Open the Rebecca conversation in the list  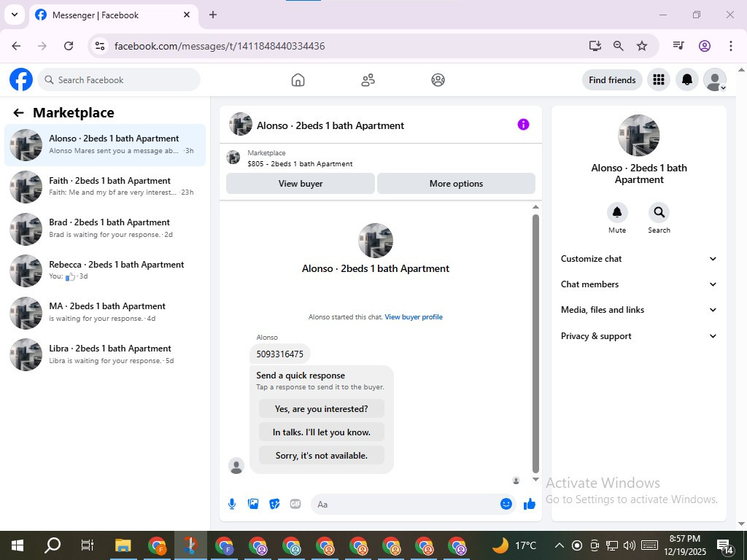point(105,271)
